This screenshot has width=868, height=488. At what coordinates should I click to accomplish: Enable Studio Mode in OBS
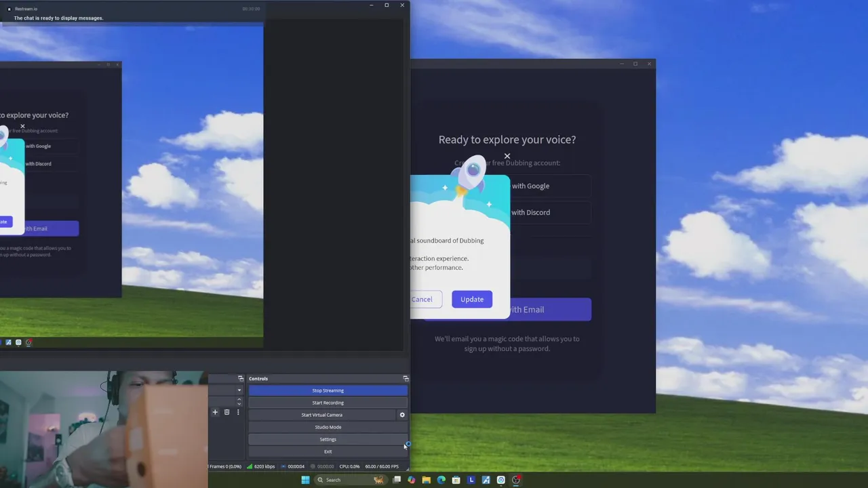point(328,427)
